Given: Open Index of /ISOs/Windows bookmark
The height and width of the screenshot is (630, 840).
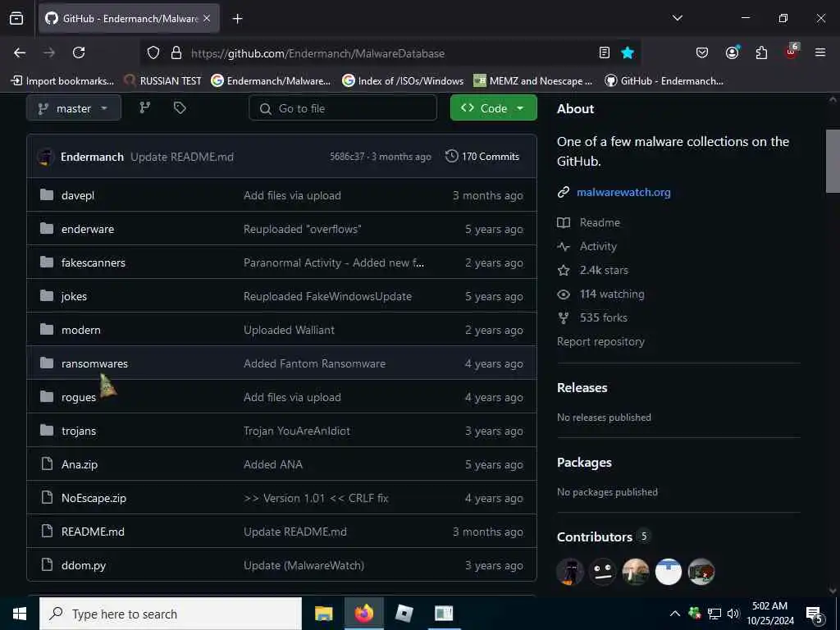Looking at the screenshot, I should tap(403, 81).
